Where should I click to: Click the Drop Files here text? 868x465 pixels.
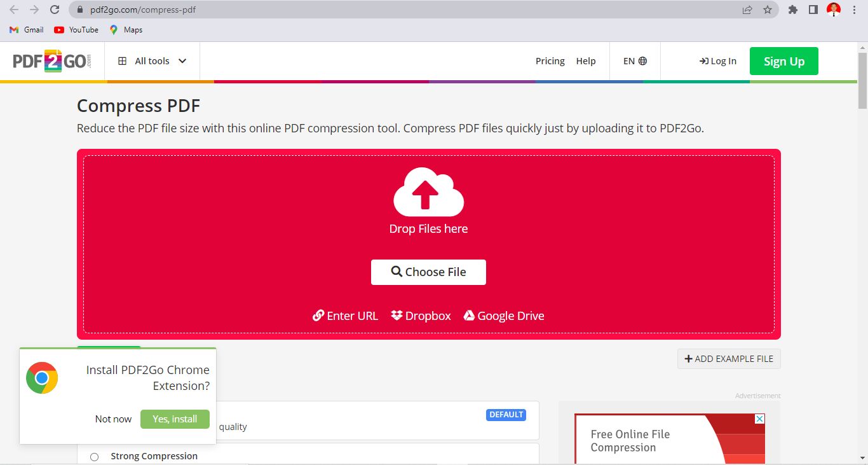point(428,229)
